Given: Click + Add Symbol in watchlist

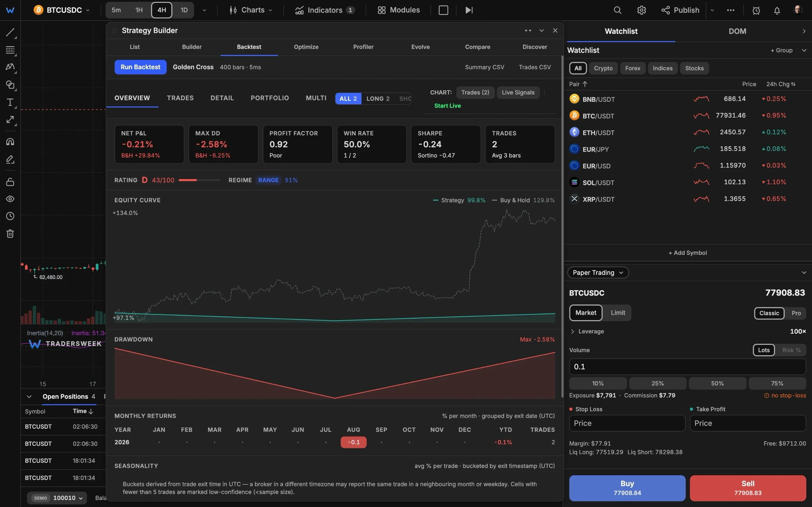Looking at the screenshot, I should pos(688,253).
